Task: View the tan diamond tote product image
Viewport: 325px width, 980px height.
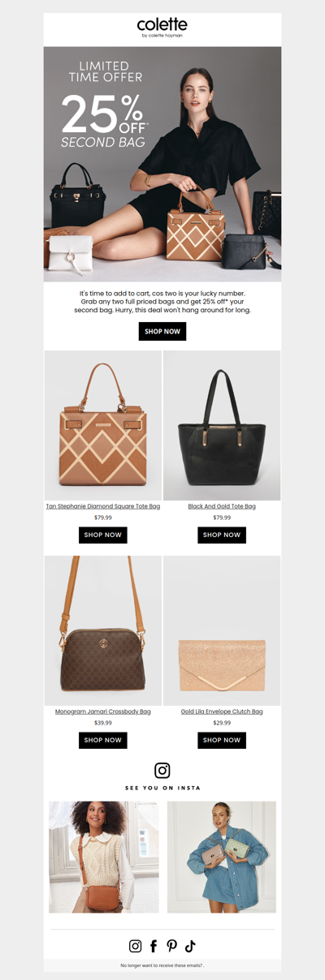Action: pyautogui.click(x=103, y=425)
